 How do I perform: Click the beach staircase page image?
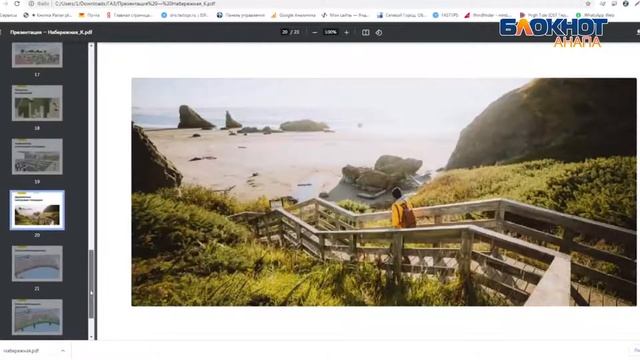pyautogui.click(x=384, y=192)
